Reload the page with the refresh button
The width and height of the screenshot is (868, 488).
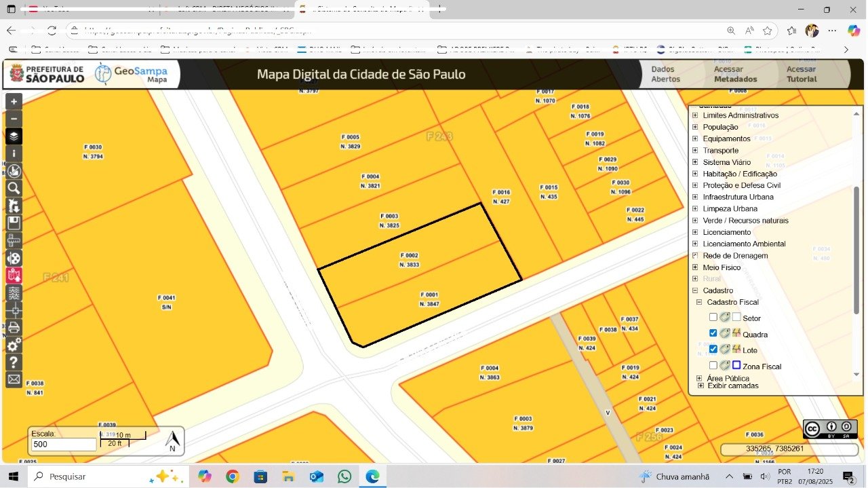click(52, 31)
